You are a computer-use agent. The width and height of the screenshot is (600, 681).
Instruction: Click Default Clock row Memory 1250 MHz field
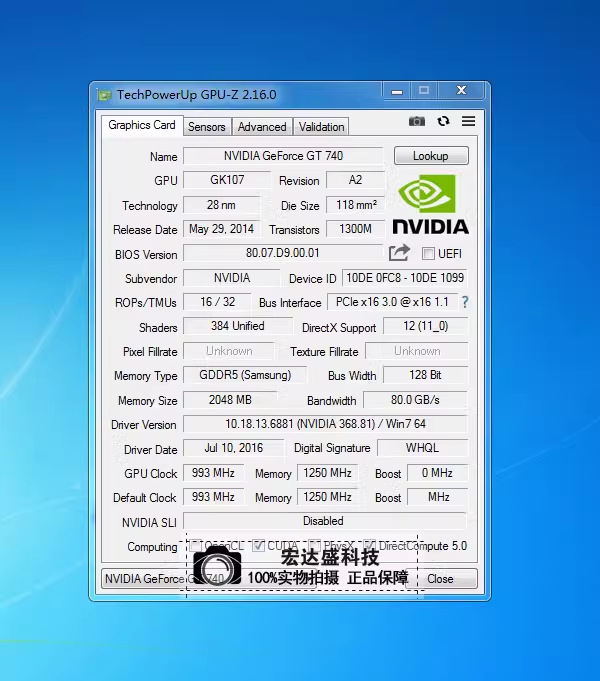328,496
